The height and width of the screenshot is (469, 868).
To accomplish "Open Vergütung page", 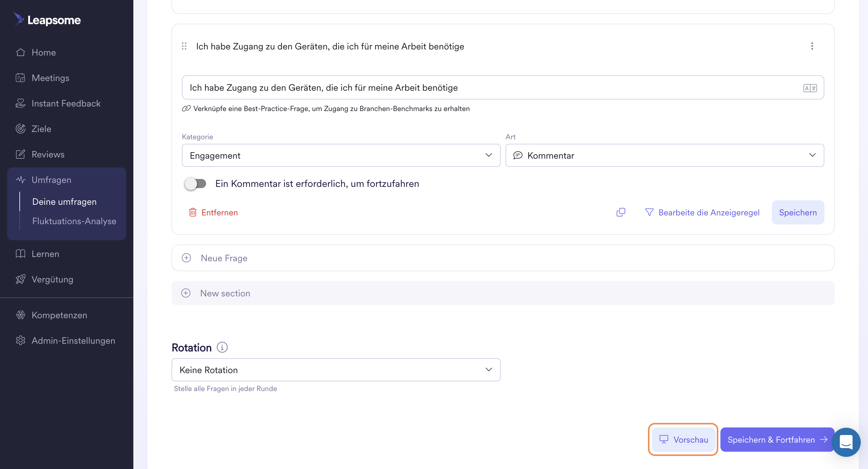I will [x=44, y=279].
